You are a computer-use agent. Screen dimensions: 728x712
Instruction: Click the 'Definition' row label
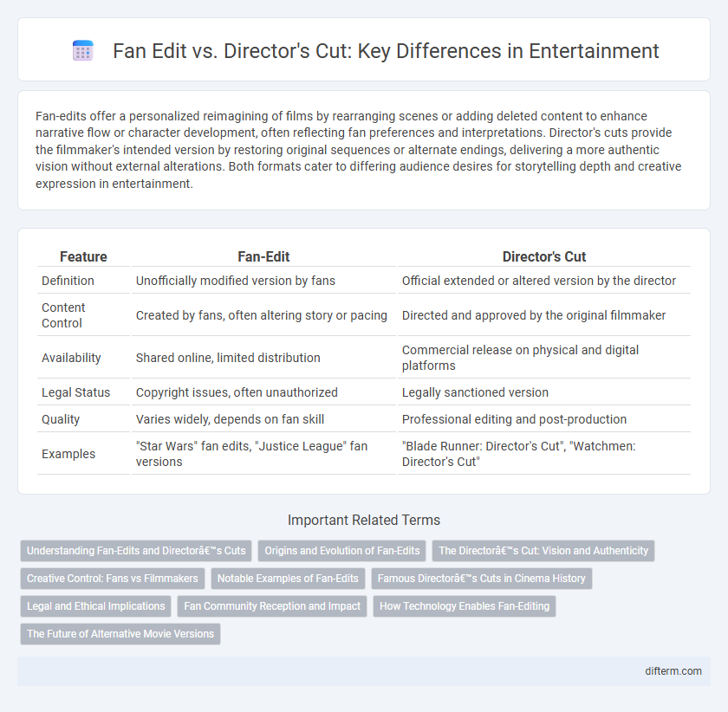(68, 281)
